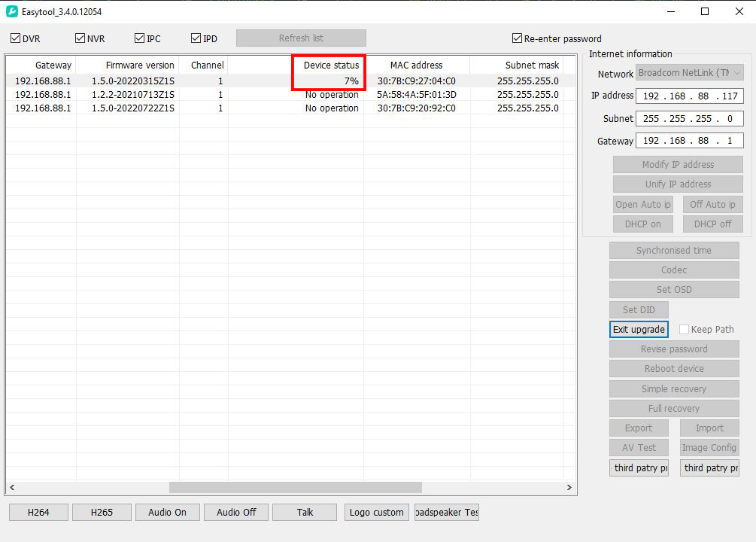The width and height of the screenshot is (756, 542).
Task: Select the H265 codec button
Action: 102,512
